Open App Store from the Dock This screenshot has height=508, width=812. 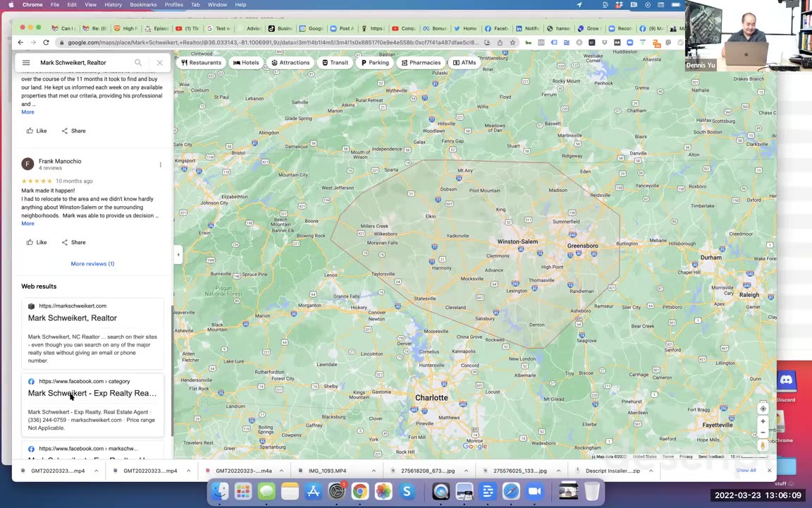(313, 490)
